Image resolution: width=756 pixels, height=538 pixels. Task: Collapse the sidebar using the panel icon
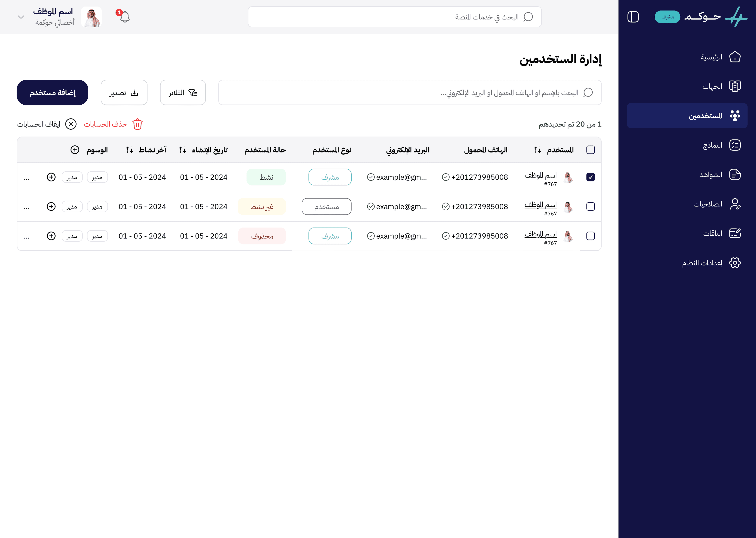coord(634,17)
